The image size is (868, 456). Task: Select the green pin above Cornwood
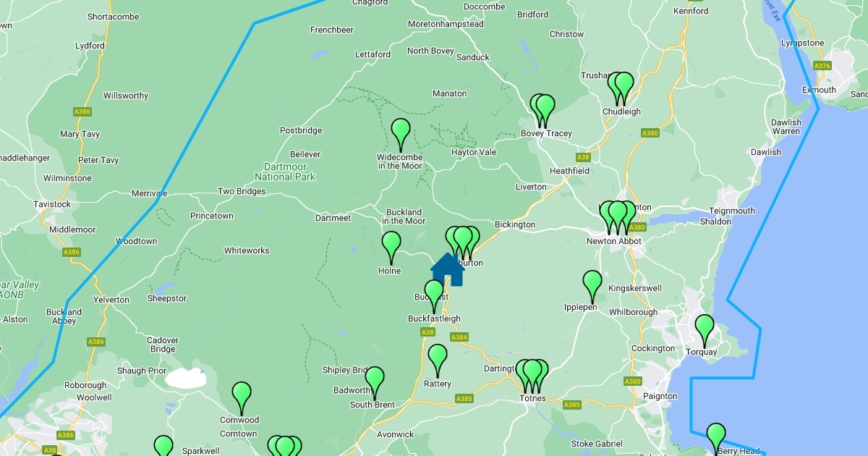242,398
